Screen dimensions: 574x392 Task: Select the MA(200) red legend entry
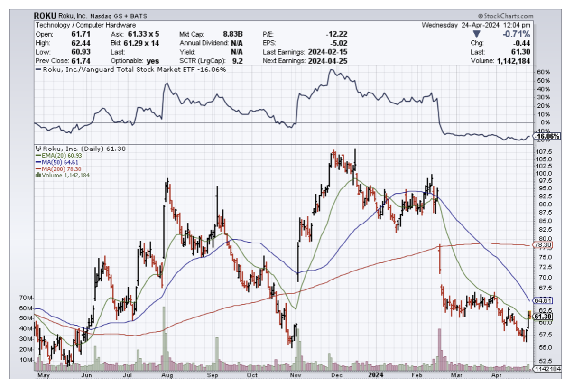tap(56, 168)
